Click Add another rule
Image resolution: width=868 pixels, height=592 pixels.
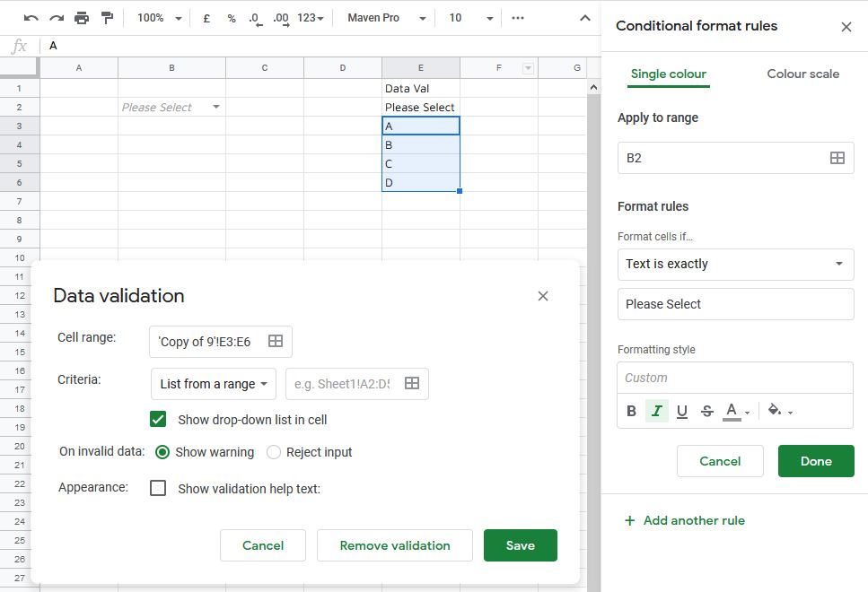(685, 520)
